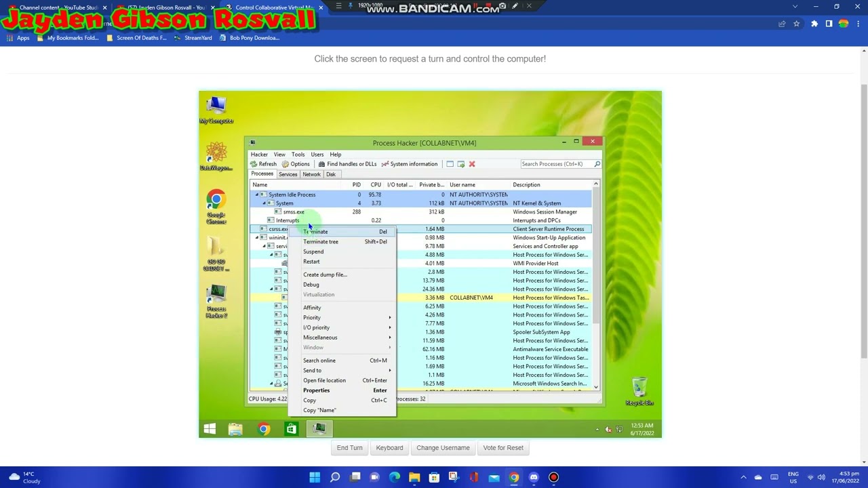Open Discord on host taskbar
The width and height of the screenshot is (868, 488).
point(534,477)
